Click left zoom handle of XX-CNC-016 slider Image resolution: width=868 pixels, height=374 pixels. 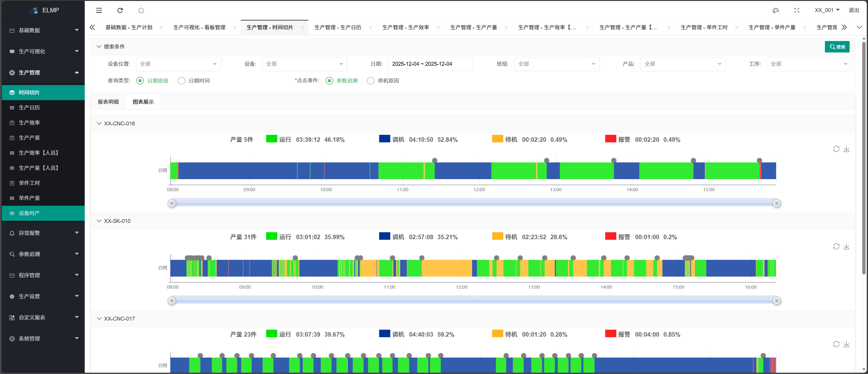click(x=172, y=203)
